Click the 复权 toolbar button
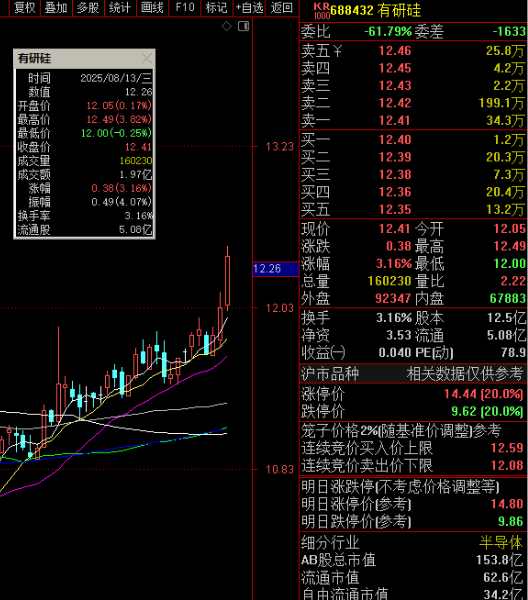528x600 pixels. (x=24, y=8)
